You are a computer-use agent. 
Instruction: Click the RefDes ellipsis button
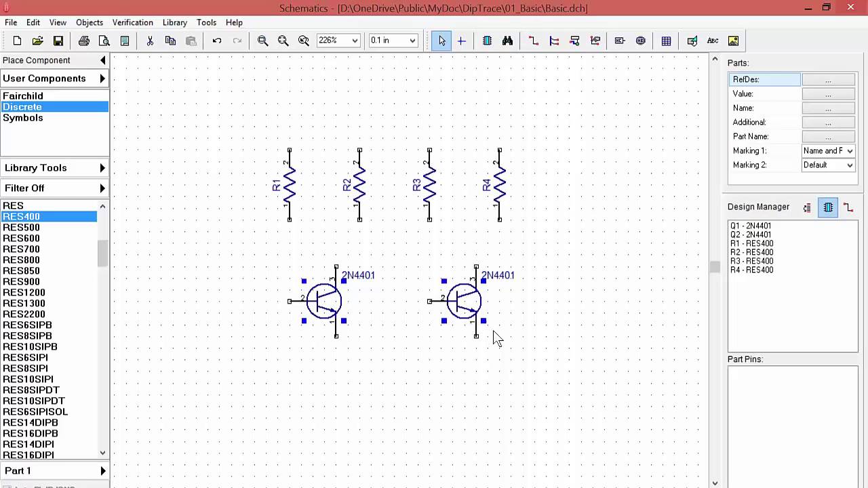coord(828,80)
